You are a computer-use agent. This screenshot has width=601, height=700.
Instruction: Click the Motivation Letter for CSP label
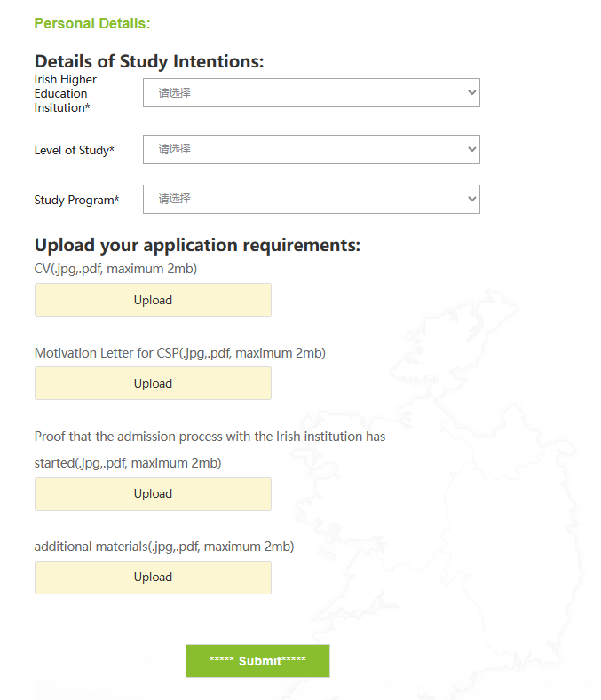pos(179,353)
